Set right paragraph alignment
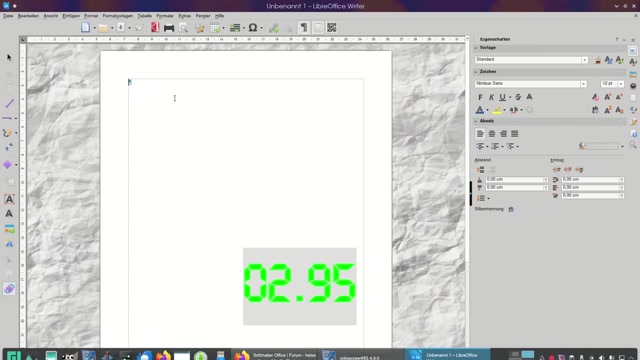The width and height of the screenshot is (640, 360). coord(503,133)
